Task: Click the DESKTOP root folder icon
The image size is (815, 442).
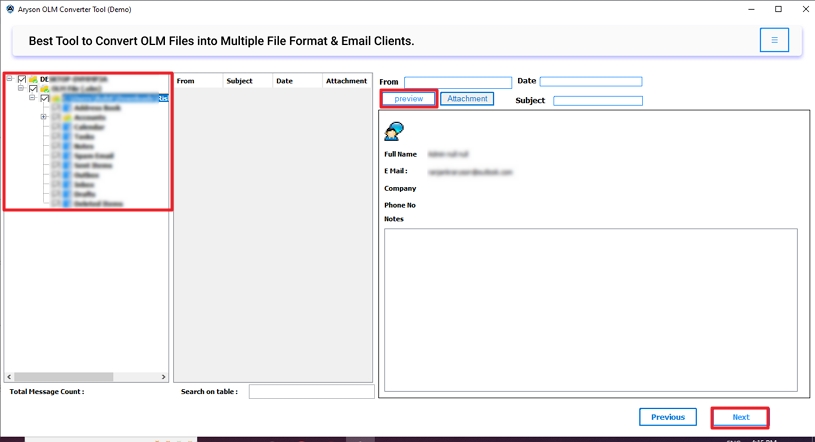Action: coord(33,79)
